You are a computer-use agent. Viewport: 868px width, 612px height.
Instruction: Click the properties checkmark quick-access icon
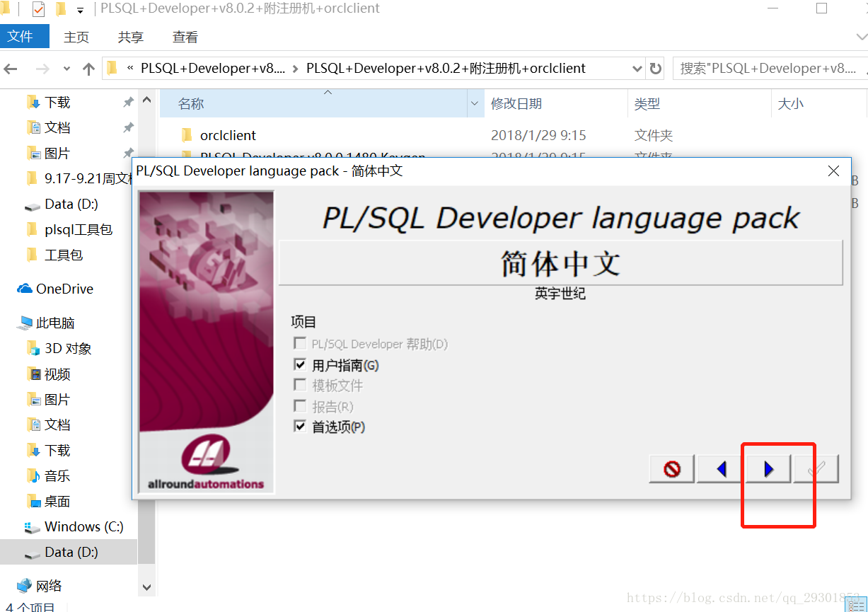pyautogui.click(x=38, y=9)
